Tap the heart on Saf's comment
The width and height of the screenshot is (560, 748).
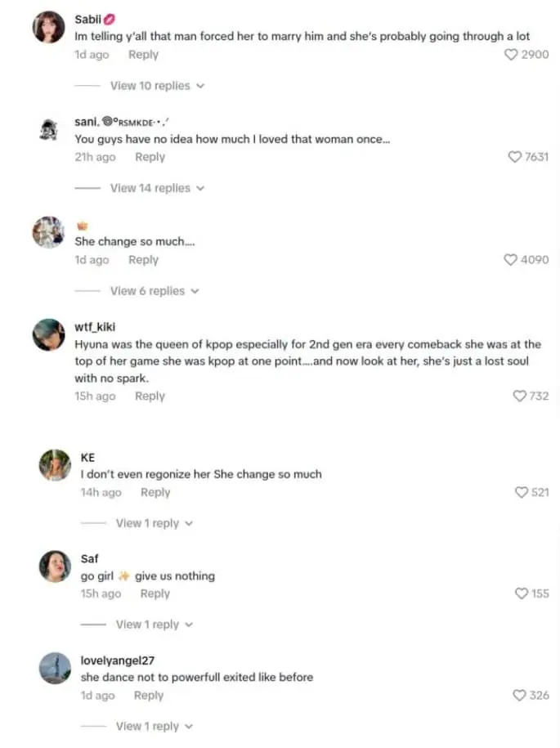522,593
